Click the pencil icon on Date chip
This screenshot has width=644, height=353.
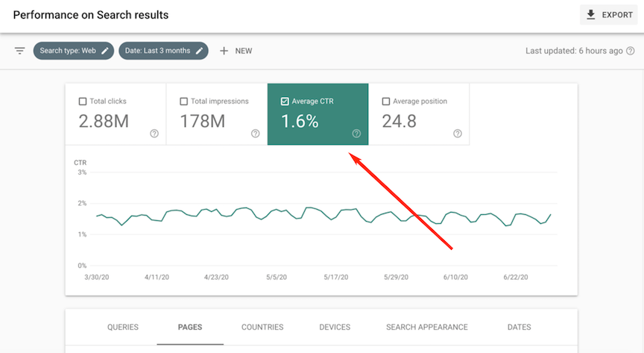[199, 51]
